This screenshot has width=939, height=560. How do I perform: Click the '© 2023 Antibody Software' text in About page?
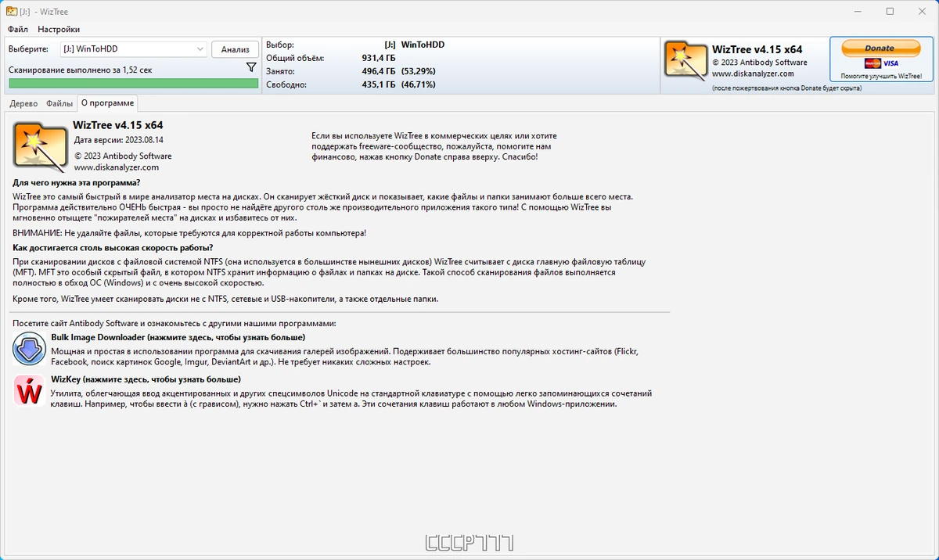pos(123,156)
